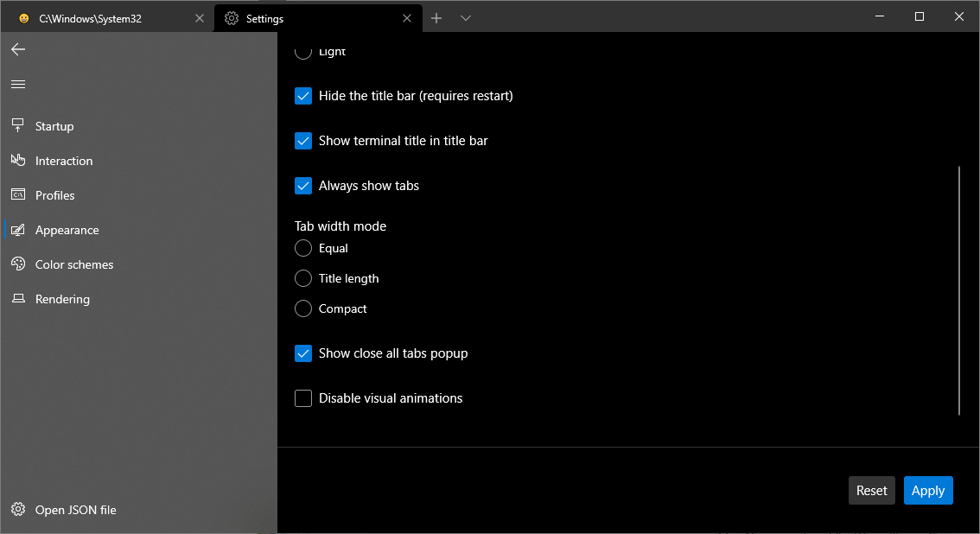Uncheck Hide the title bar checkbox
This screenshot has height=534, width=980.
303,96
